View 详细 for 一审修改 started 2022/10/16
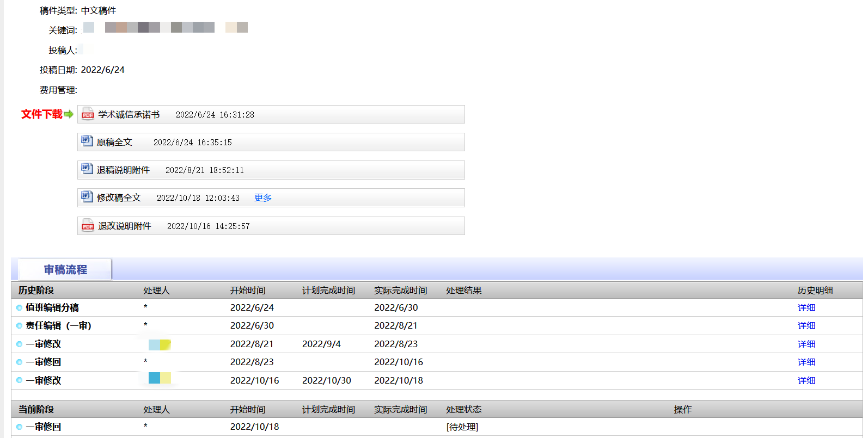868x438 pixels. [x=806, y=381]
